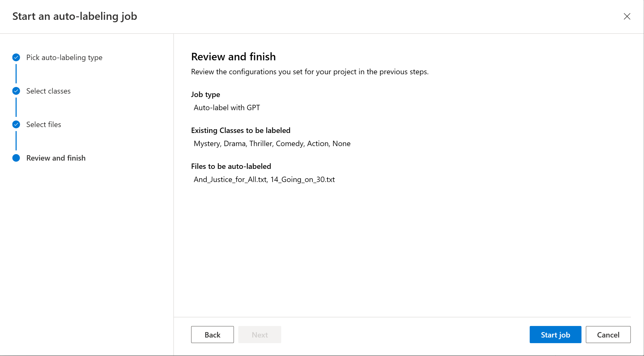Start the auto-labeling job
The height and width of the screenshot is (356, 644).
tap(555, 335)
